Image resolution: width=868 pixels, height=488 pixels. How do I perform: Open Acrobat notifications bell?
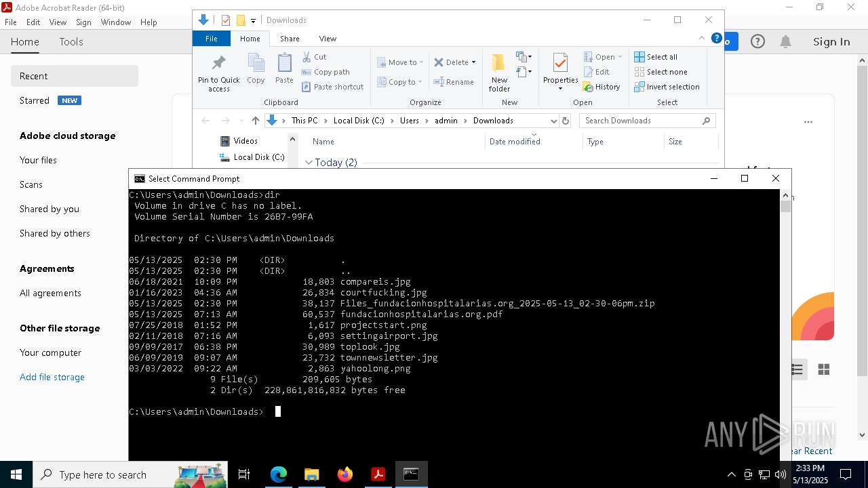tap(785, 42)
